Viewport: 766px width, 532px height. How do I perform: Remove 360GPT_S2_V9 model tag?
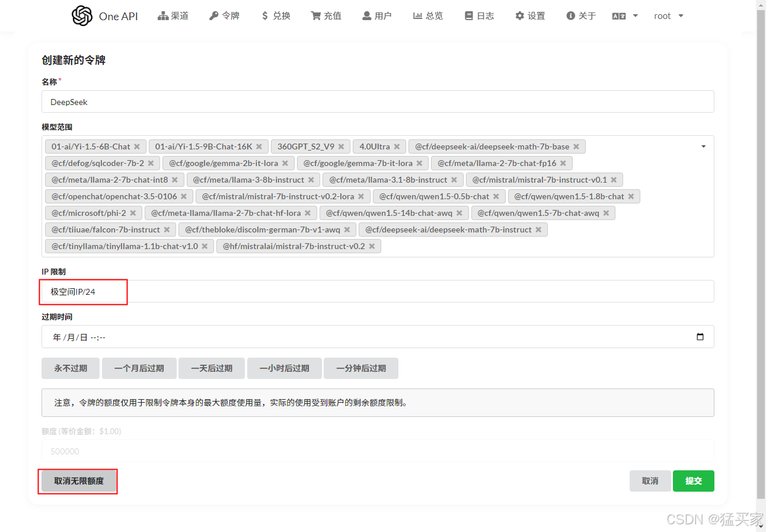pyautogui.click(x=341, y=146)
